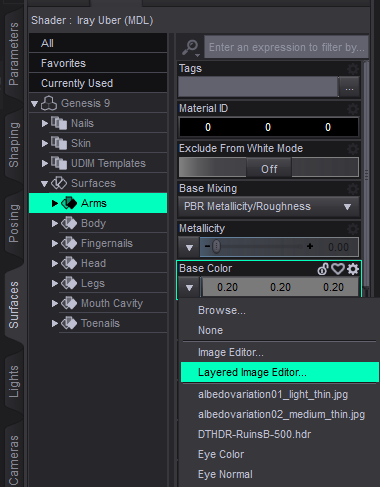
Task: Click the search magnifier filter icon
Action: pyautogui.click(x=190, y=47)
